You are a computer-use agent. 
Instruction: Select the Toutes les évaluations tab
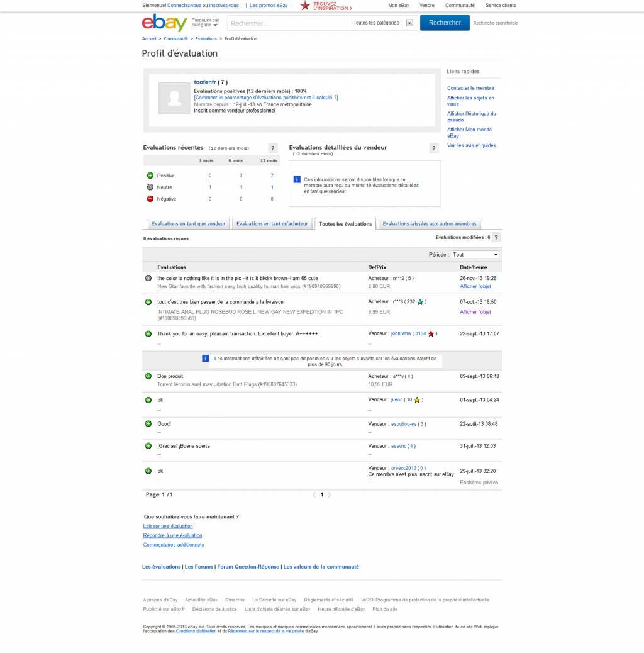click(x=345, y=223)
